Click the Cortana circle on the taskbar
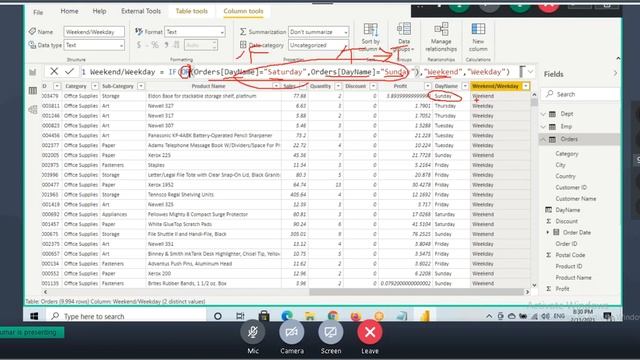This screenshot has height=360, width=640. pyautogui.click(x=218, y=316)
